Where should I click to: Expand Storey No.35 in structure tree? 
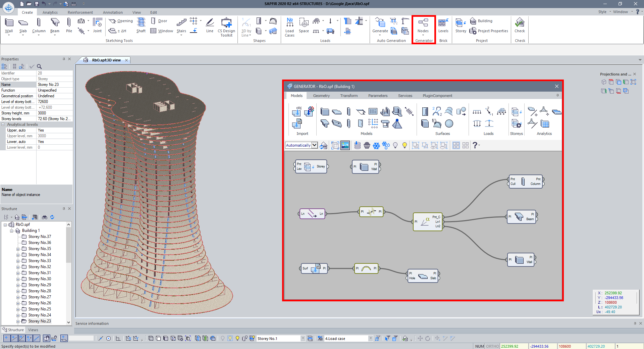click(x=18, y=249)
